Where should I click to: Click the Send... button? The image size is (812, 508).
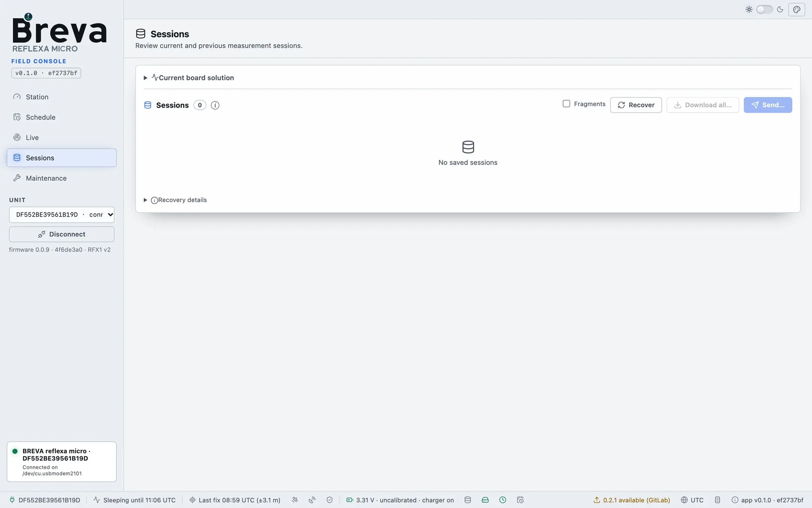pyautogui.click(x=768, y=105)
